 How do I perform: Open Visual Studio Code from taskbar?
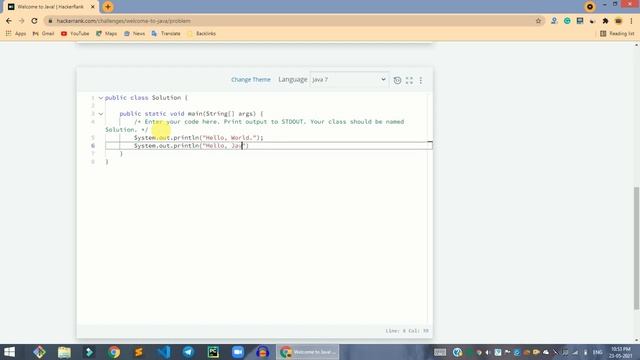point(164,352)
